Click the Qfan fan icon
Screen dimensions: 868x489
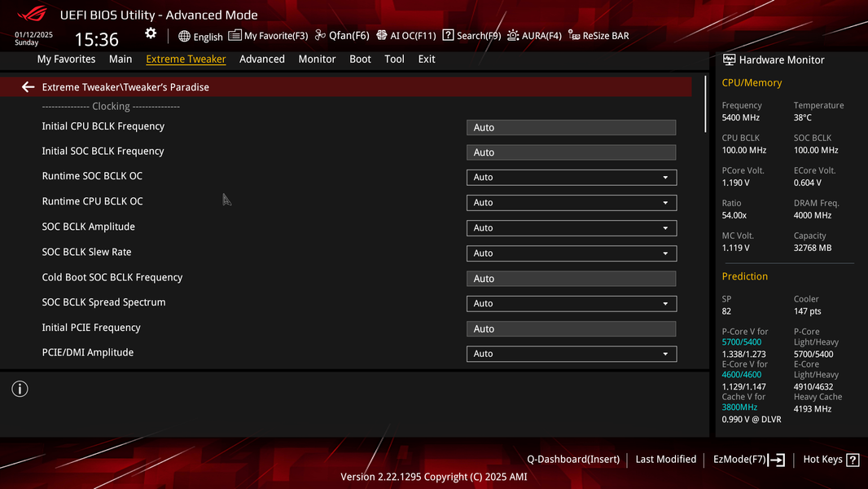coord(320,35)
